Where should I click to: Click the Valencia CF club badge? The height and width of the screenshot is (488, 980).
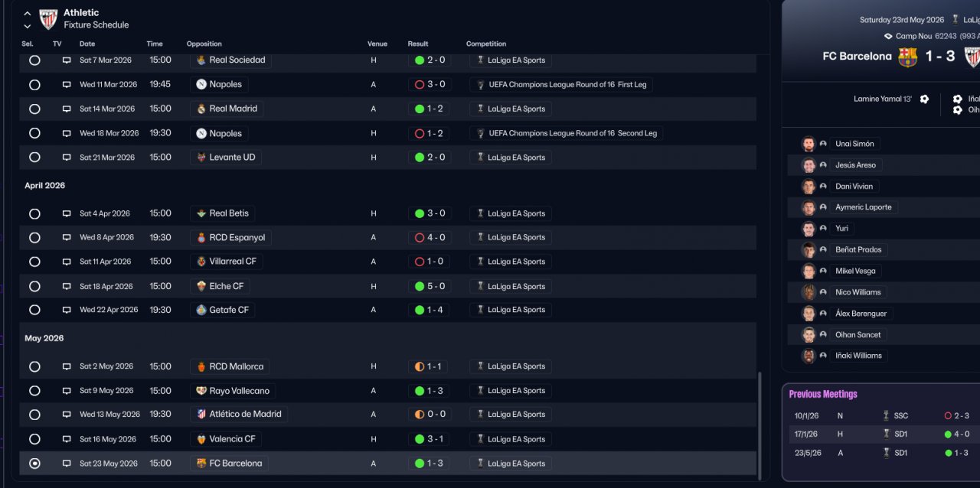coord(201,439)
